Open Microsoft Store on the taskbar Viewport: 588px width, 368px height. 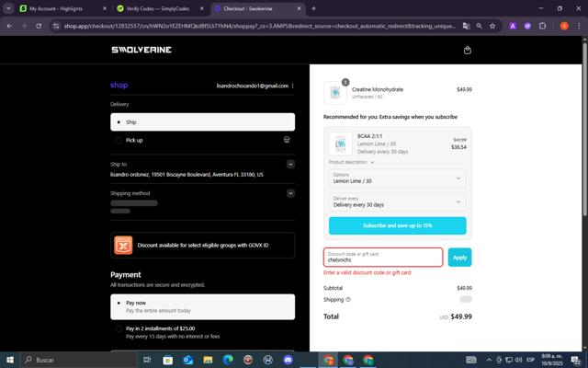tap(167, 360)
